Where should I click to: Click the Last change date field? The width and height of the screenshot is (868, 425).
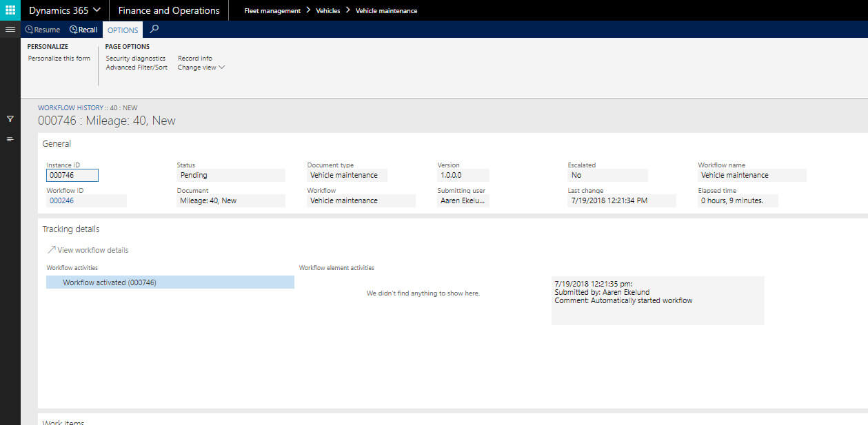pyautogui.click(x=622, y=200)
